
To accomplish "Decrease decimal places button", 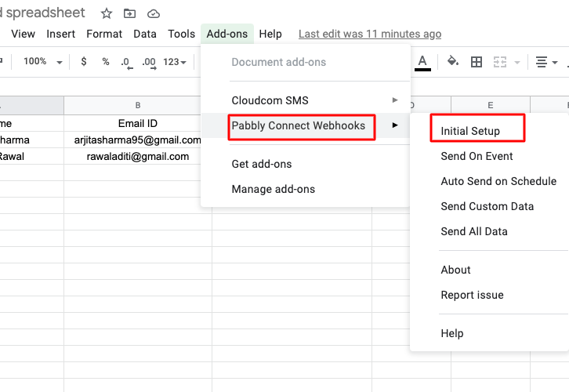I will (127, 63).
